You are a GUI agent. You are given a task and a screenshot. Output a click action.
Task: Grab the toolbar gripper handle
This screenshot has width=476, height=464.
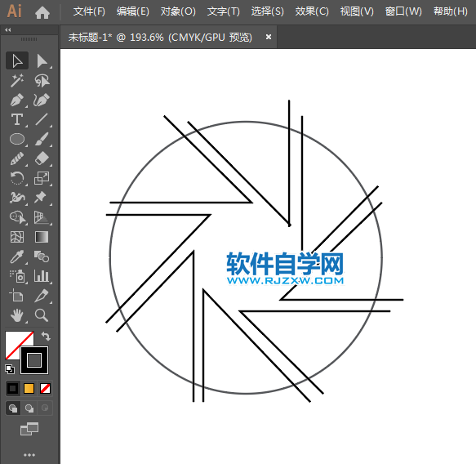point(29,39)
